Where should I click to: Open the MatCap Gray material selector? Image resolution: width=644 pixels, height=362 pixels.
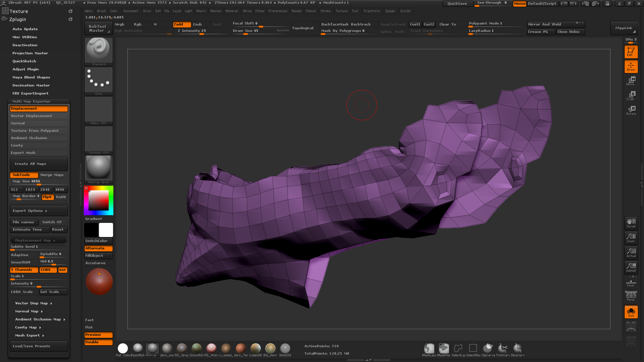(x=99, y=169)
